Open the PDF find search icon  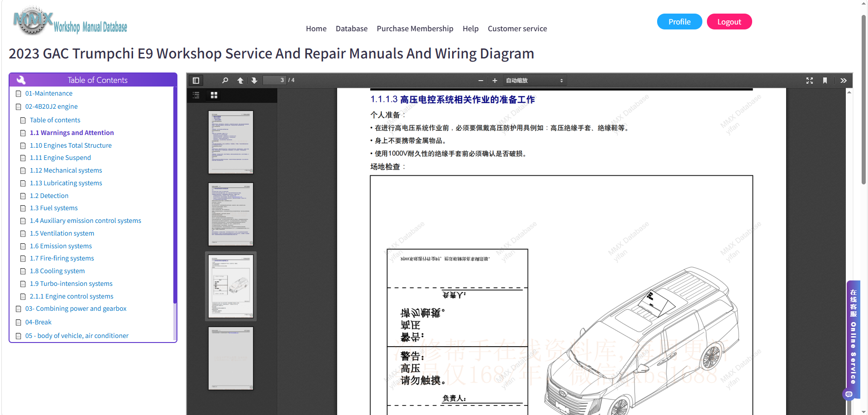(225, 81)
